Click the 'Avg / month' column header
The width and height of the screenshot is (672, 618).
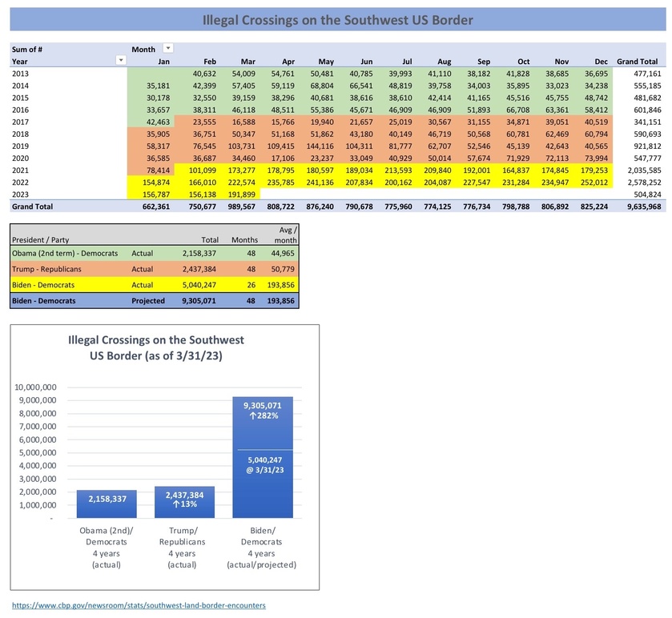(285, 235)
